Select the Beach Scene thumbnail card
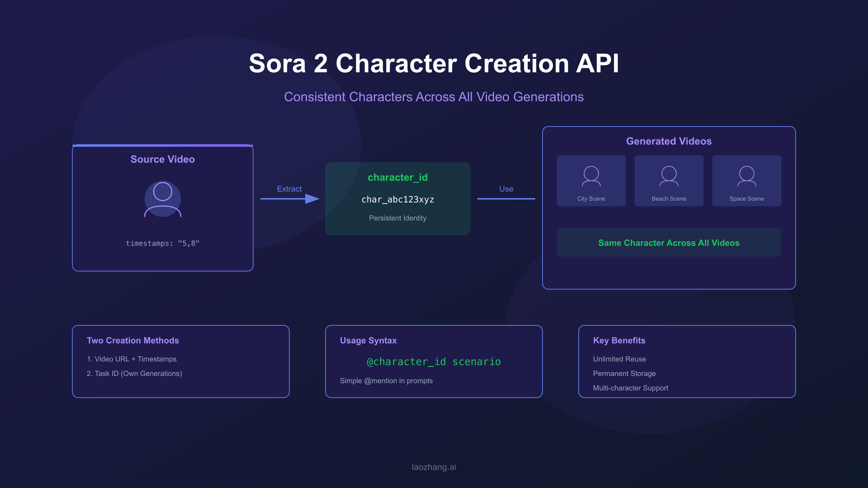The image size is (868, 488). pos(669,181)
